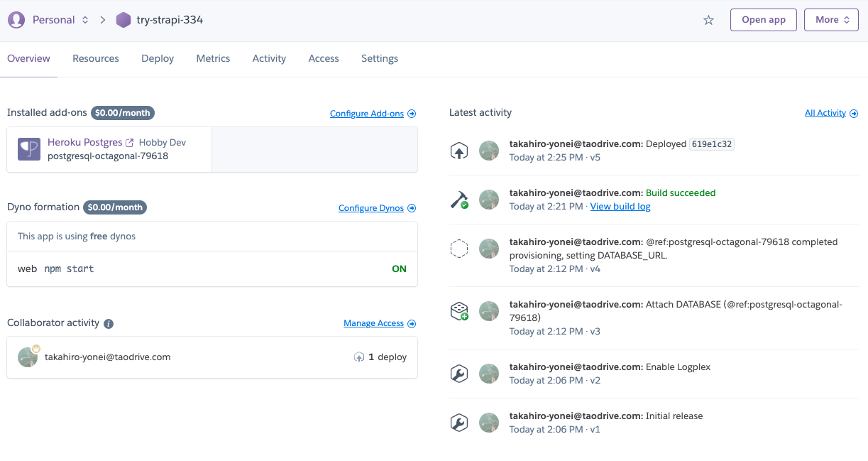Click the collaborator avatar for takahiro-yonei

tap(28, 357)
